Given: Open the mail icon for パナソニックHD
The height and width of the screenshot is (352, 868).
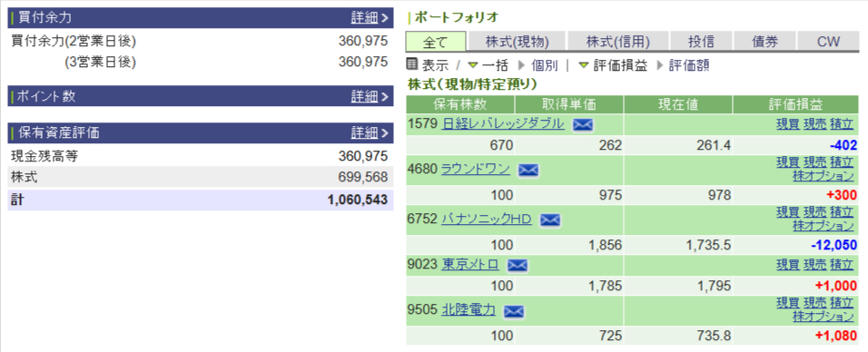Looking at the screenshot, I should coord(549,220).
